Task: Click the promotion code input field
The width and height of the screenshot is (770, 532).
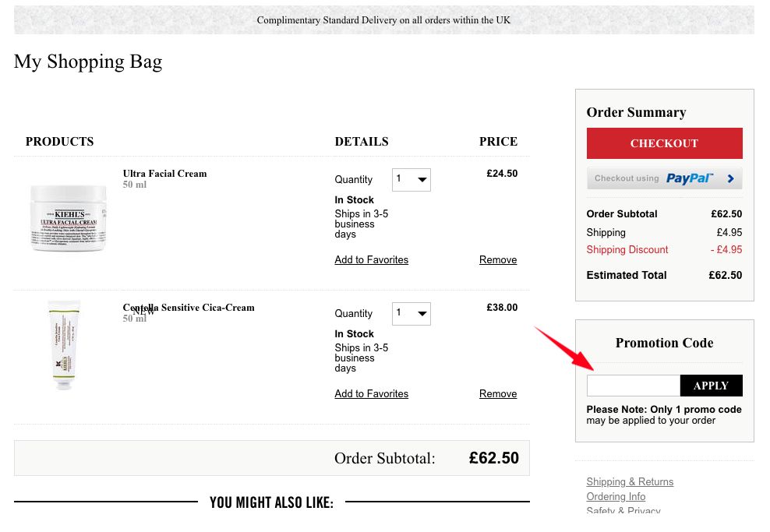Action: click(x=633, y=386)
